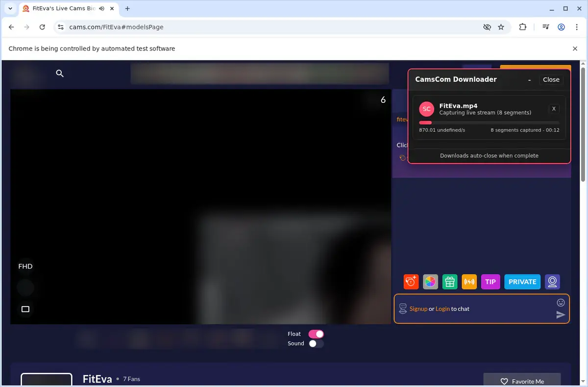The height and width of the screenshot is (387, 588).
Task: Click the FitEva.mp4 capture progress bar
Action: [x=489, y=122]
